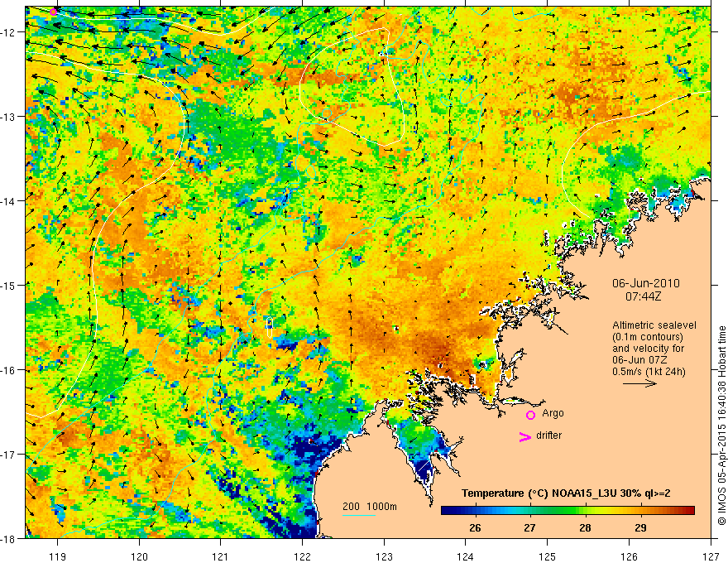The width and height of the screenshot is (728, 563).
Task: Click the '(0.1m contours)' caption line
Action: (x=648, y=337)
